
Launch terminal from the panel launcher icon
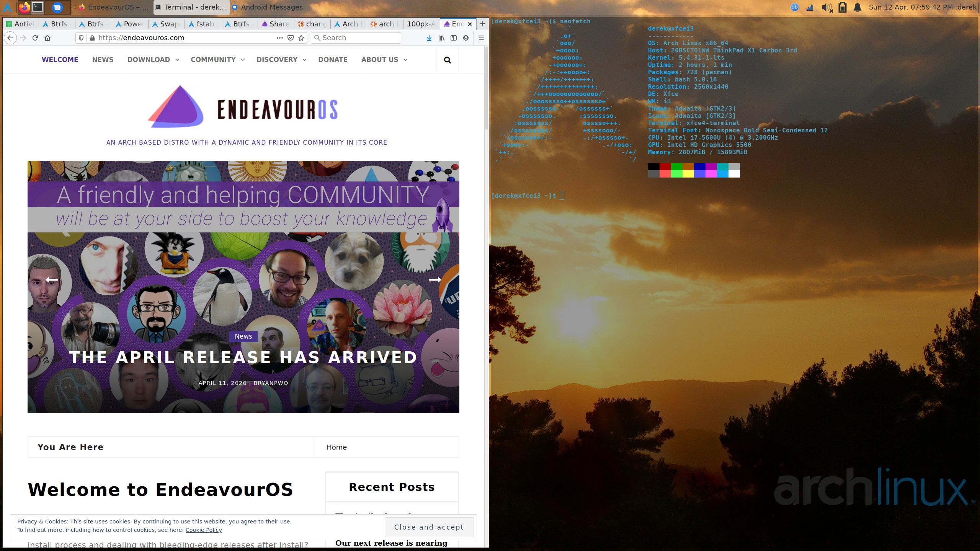click(38, 7)
